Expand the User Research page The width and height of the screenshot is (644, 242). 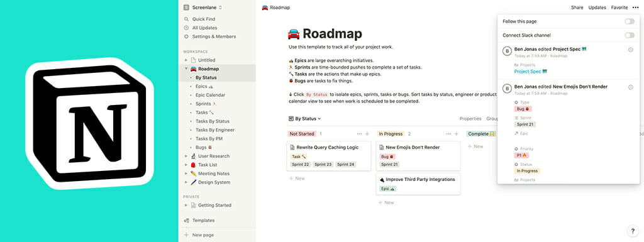tap(186, 157)
